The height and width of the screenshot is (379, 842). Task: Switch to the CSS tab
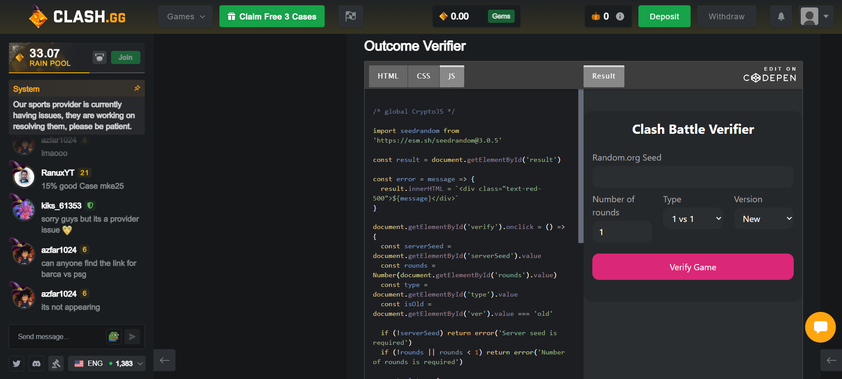(424, 76)
